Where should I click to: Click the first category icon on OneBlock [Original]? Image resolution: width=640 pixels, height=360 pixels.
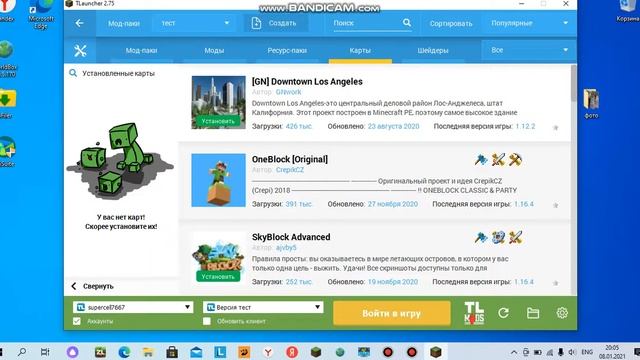tap(481, 160)
